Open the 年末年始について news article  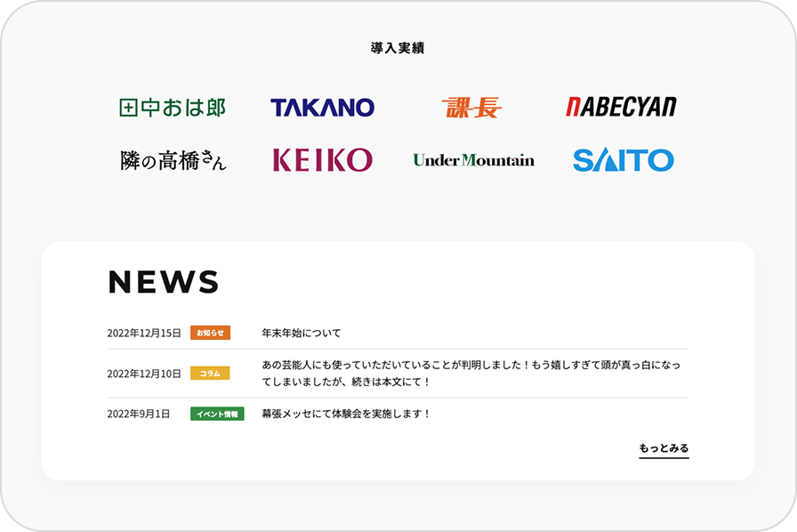pyautogui.click(x=302, y=333)
